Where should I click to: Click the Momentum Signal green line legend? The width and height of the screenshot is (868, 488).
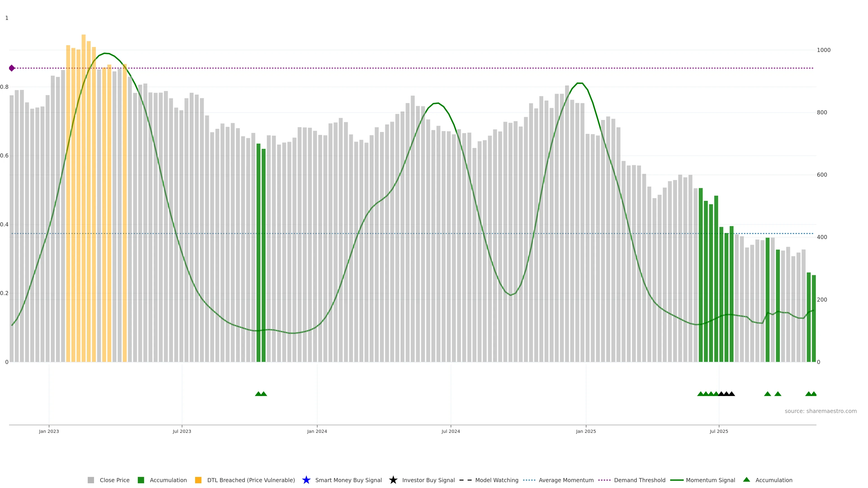point(677,480)
